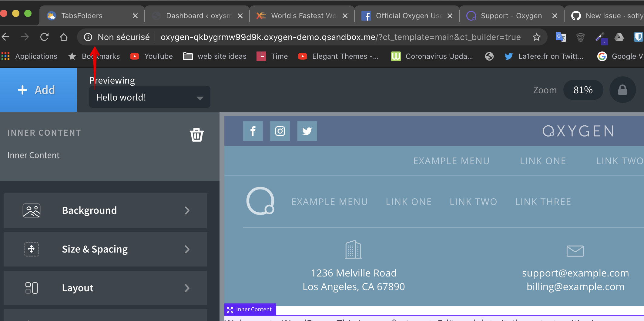Viewport: 644px width, 321px height.
Task: Click the Twitter social icon in the header
Action: pos(307,131)
